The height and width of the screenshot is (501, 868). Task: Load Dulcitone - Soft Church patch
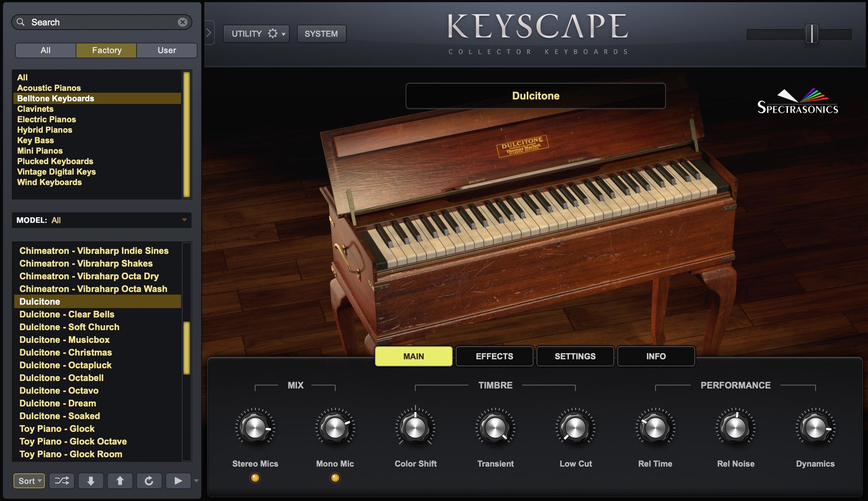pos(98,327)
